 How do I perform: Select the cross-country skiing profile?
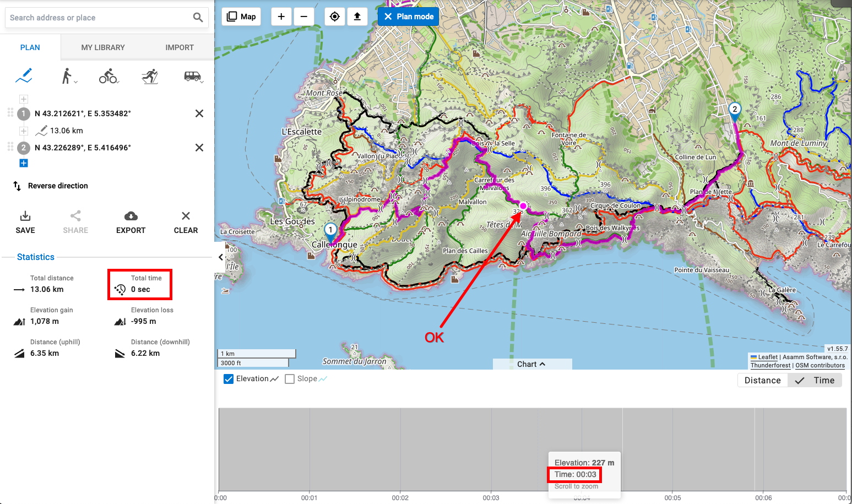point(150,76)
